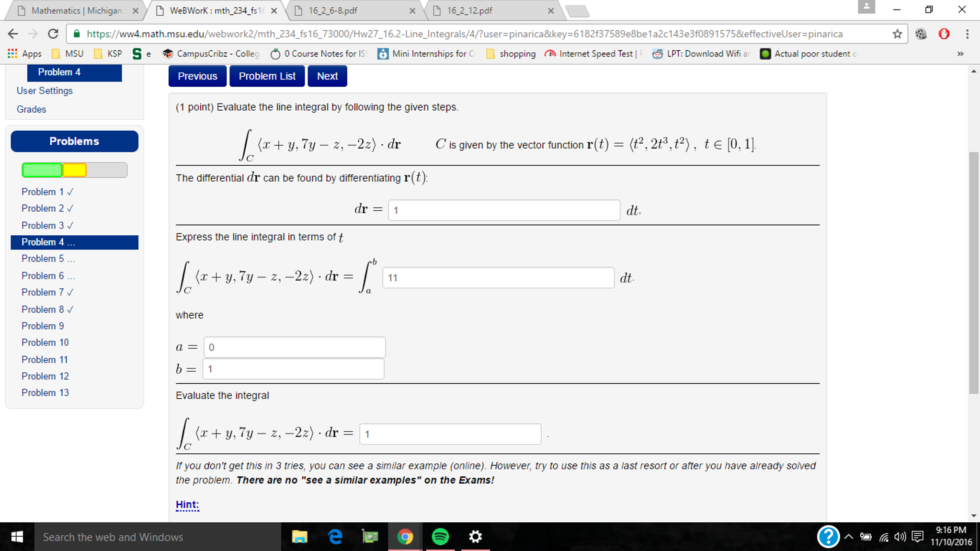
Task: Launch Spotify from the taskbar
Action: click(x=440, y=537)
